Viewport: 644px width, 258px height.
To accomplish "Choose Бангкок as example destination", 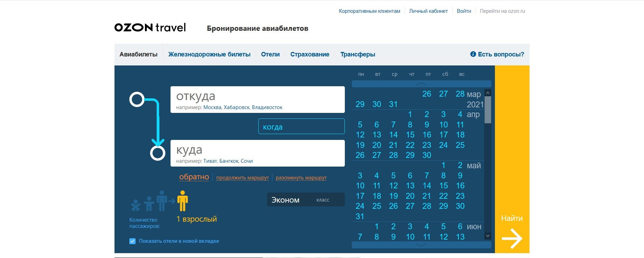I will pyautogui.click(x=229, y=161).
